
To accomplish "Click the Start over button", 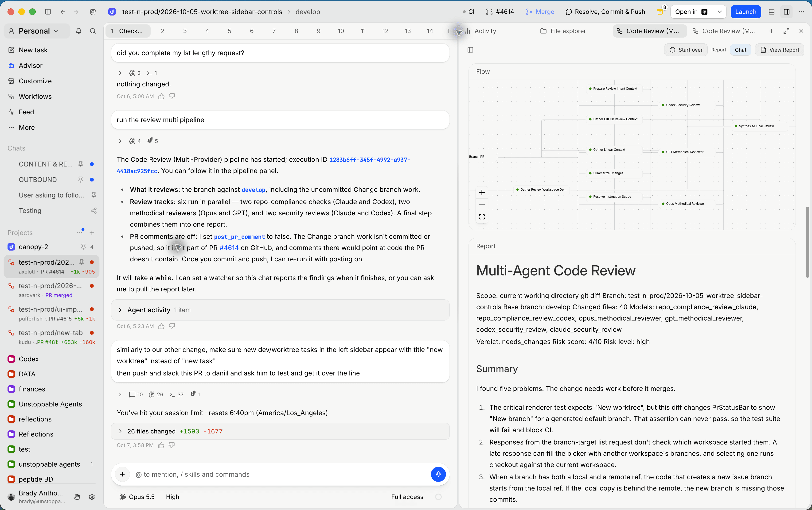I will tap(686, 50).
